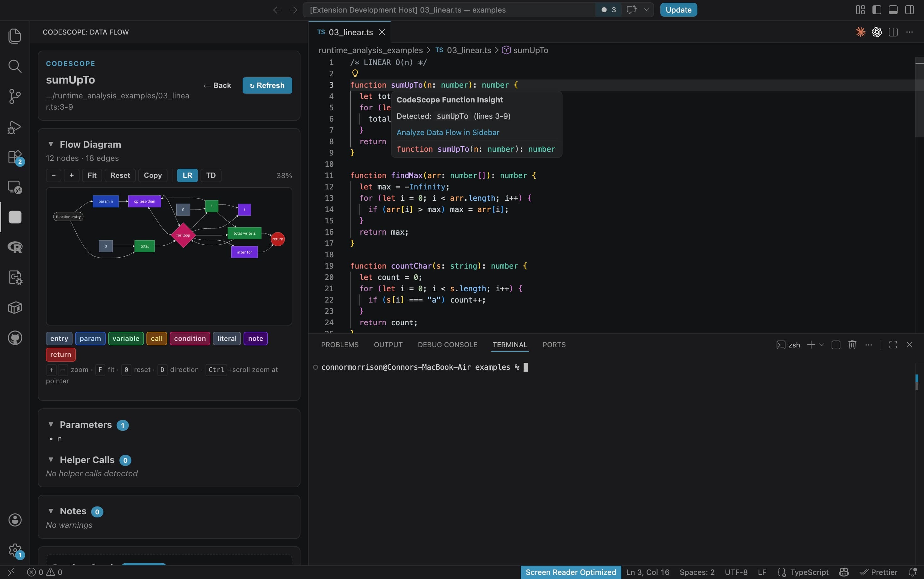924x579 pixels.
Task: Switch to the DEBUG CONSOLE tab
Action: [x=448, y=345]
